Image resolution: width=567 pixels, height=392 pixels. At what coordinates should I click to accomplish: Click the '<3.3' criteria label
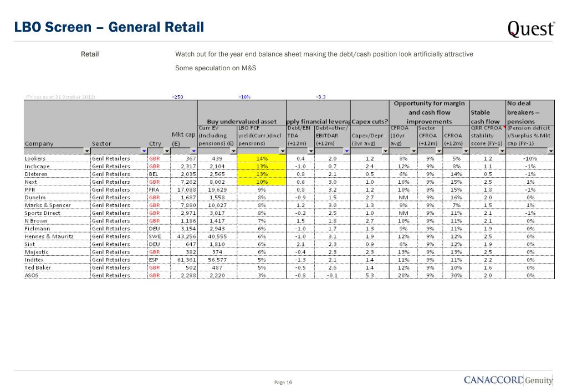pyautogui.click(x=321, y=97)
